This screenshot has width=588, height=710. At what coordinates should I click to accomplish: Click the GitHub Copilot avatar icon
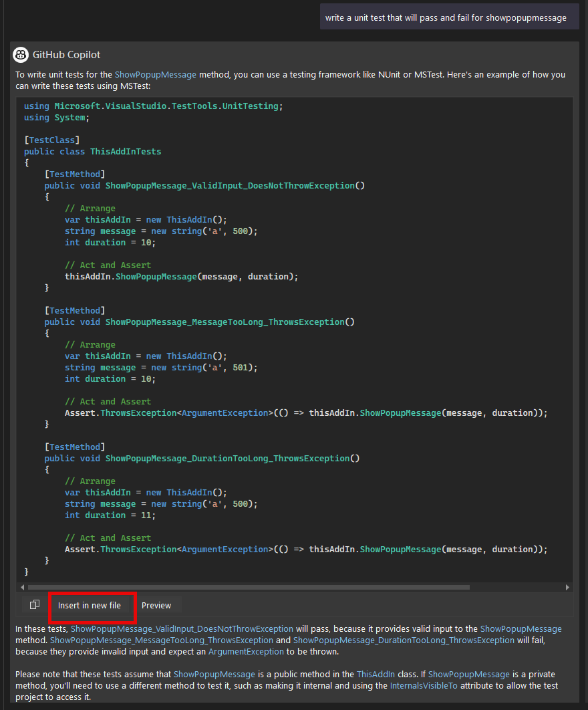point(20,55)
